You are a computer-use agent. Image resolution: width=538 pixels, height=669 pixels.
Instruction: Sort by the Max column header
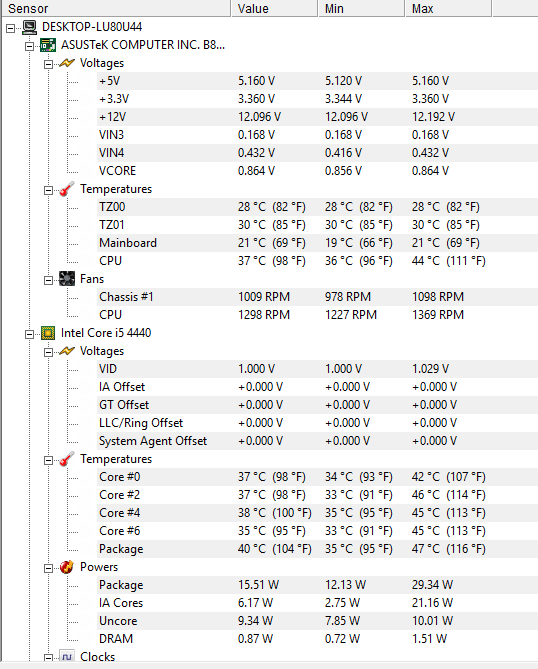coord(448,9)
